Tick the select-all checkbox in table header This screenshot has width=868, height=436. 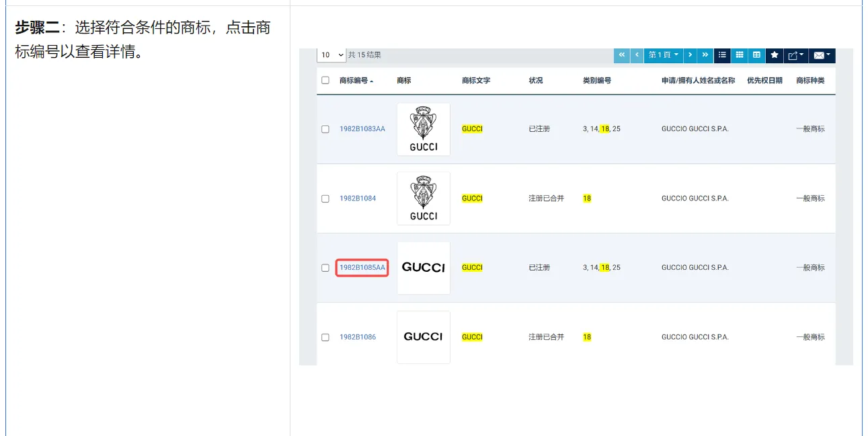pyautogui.click(x=325, y=81)
